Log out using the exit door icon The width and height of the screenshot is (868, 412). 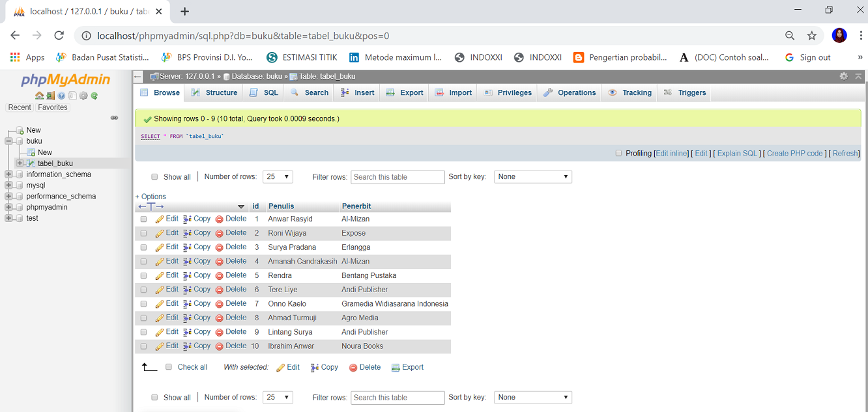coord(50,96)
